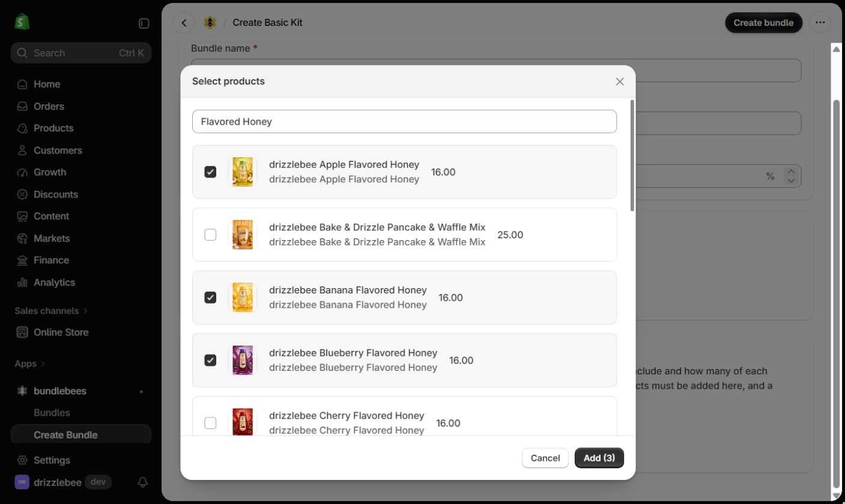Uncheck drizzlebee Banana Flavored Honey
Image resolution: width=845 pixels, height=504 pixels.
(210, 298)
